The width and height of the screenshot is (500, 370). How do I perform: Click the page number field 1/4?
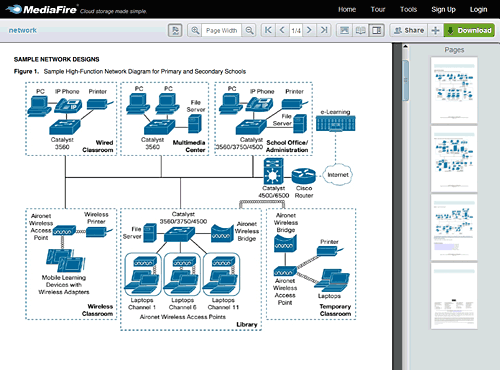(x=296, y=31)
